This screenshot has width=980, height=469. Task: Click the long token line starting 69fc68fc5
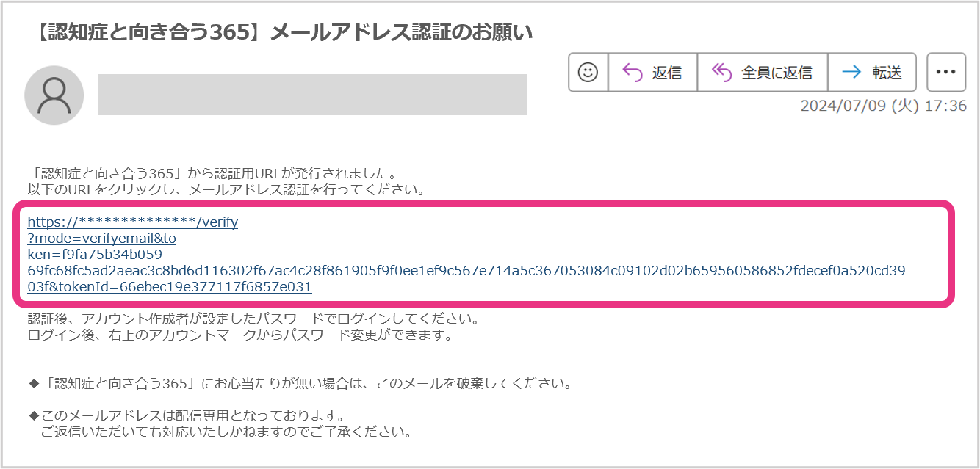[466, 271]
